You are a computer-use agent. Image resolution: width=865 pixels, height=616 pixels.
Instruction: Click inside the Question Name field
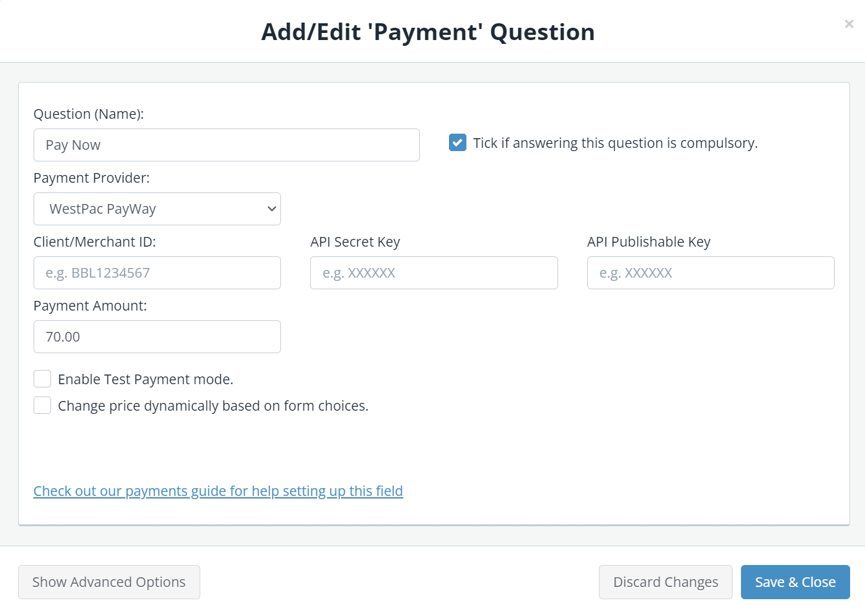tap(226, 145)
